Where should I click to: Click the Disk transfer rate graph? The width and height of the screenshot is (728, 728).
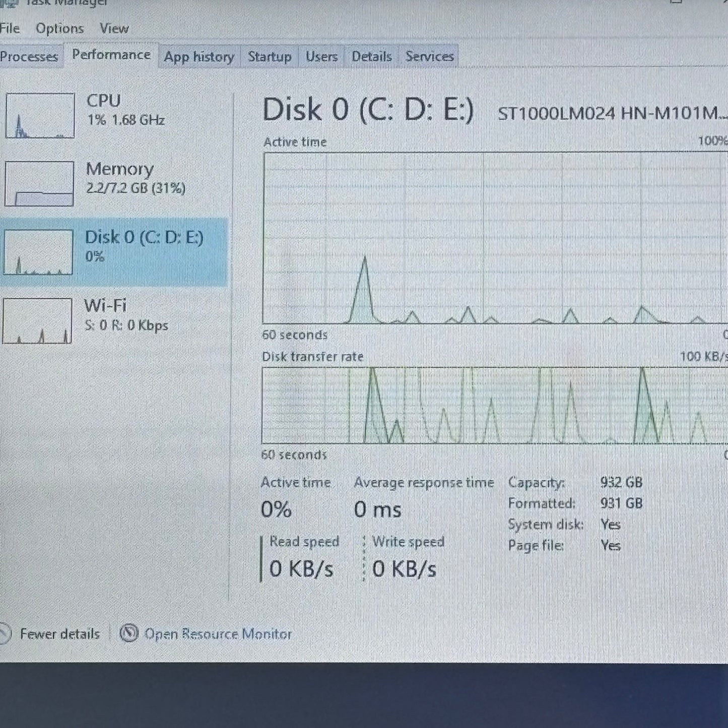click(x=495, y=406)
